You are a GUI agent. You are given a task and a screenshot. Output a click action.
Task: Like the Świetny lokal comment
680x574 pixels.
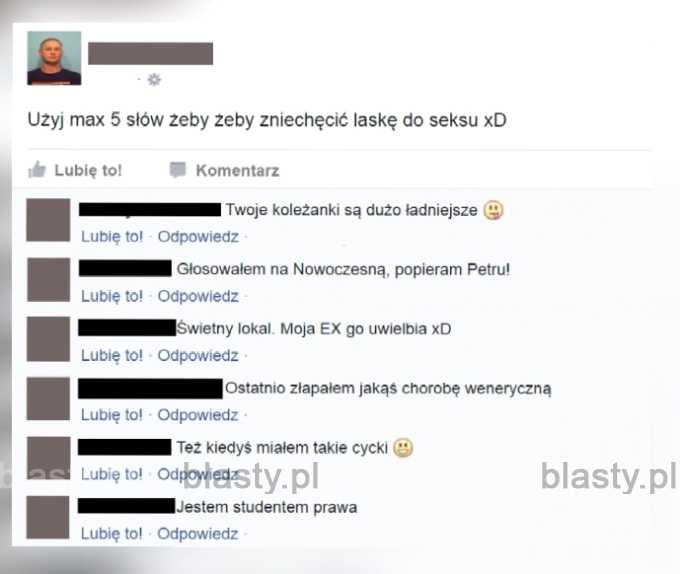pyautogui.click(x=112, y=355)
